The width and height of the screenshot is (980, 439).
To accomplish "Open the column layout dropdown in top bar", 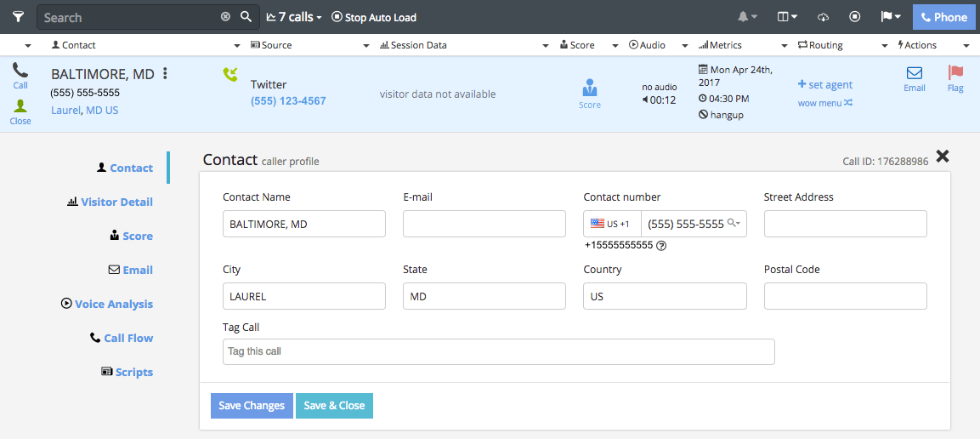I will 787,17.
